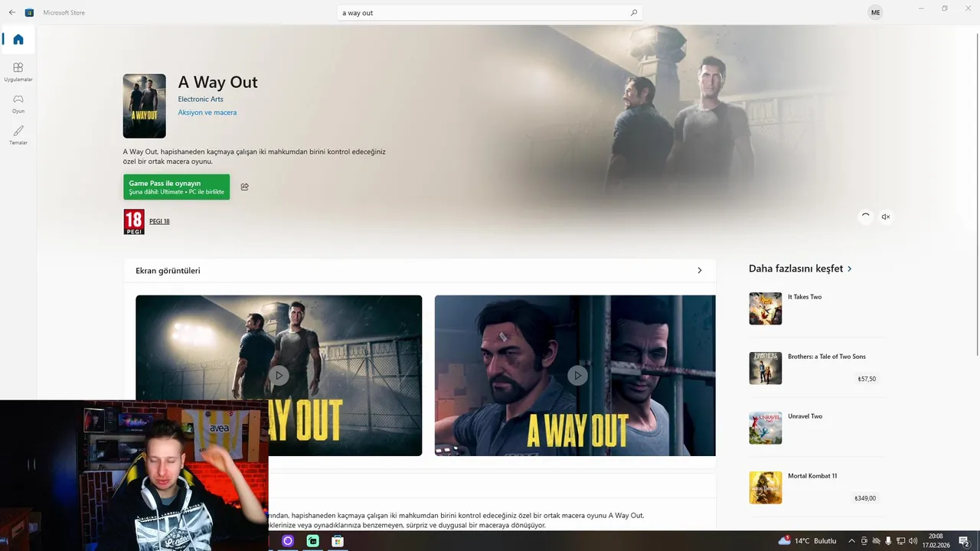This screenshot has width=980, height=551.
Task: Click Game Pass ile oynayın button
Action: coord(176,187)
